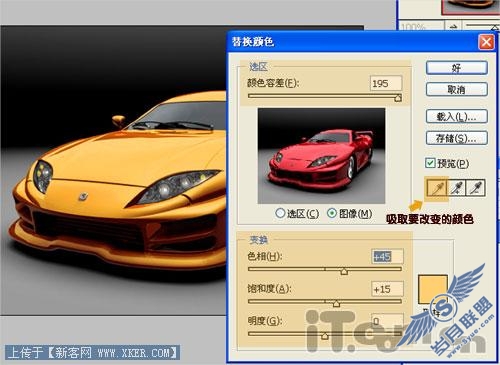The height and width of the screenshot is (365, 500).
Task: Open the 载入(L)... load button
Action: point(457,117)
